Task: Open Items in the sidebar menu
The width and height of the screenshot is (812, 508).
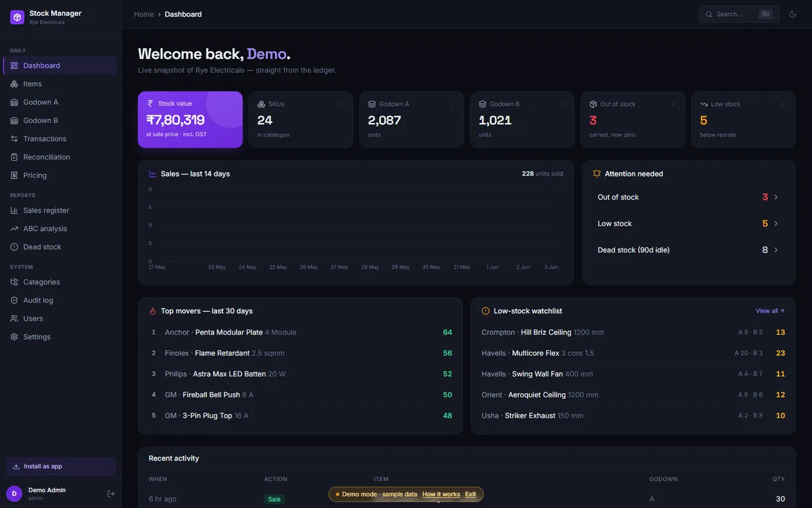Action: (60, 84)
